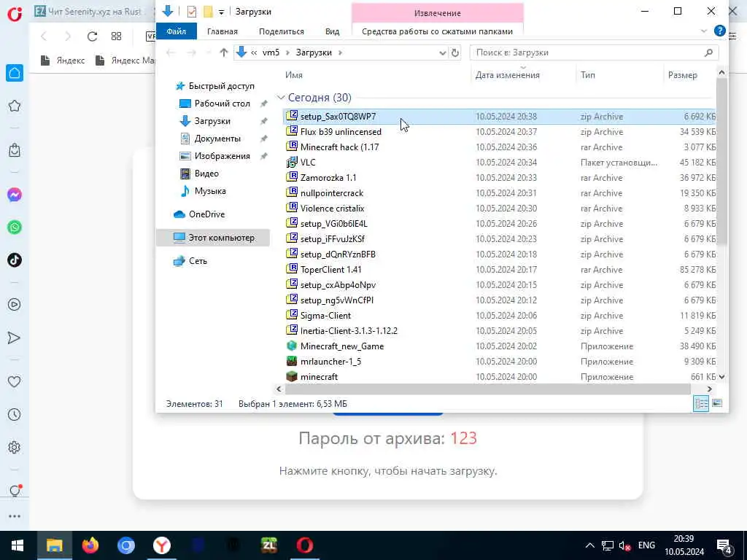
Task: Open hidden path levels breadcrumb chevrons
Action: pyautogui.click(x=254, y=52)
